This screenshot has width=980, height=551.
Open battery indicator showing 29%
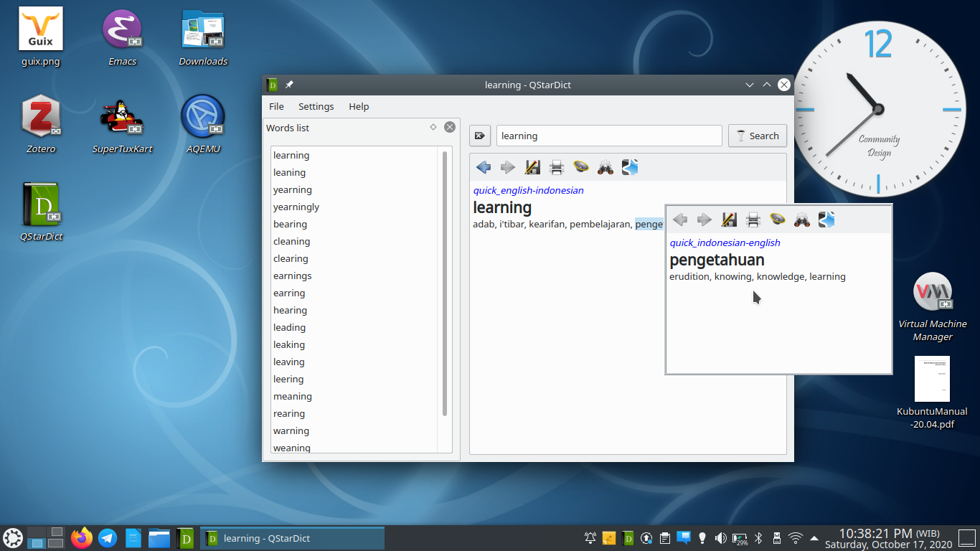740,537
